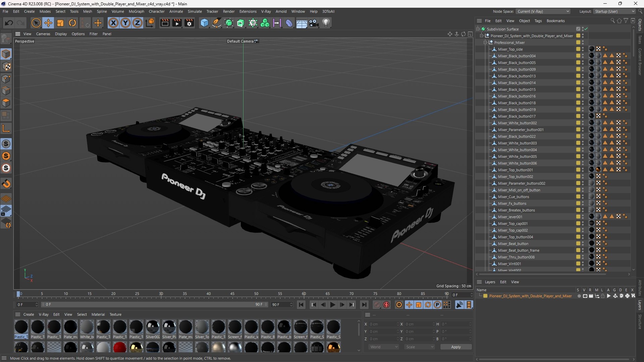Click the Apply button
644x362 pixels.
pos(456,347)
